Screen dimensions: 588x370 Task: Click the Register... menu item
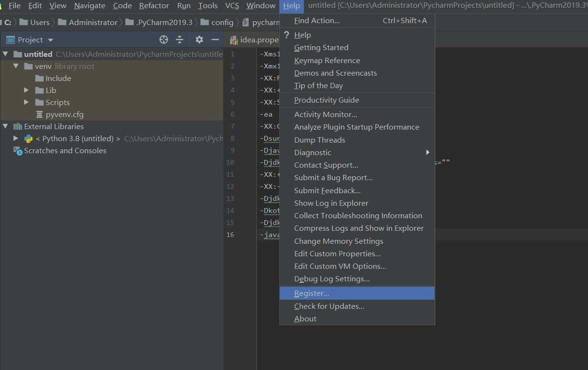pyautogui.click(x=357, y=293)
